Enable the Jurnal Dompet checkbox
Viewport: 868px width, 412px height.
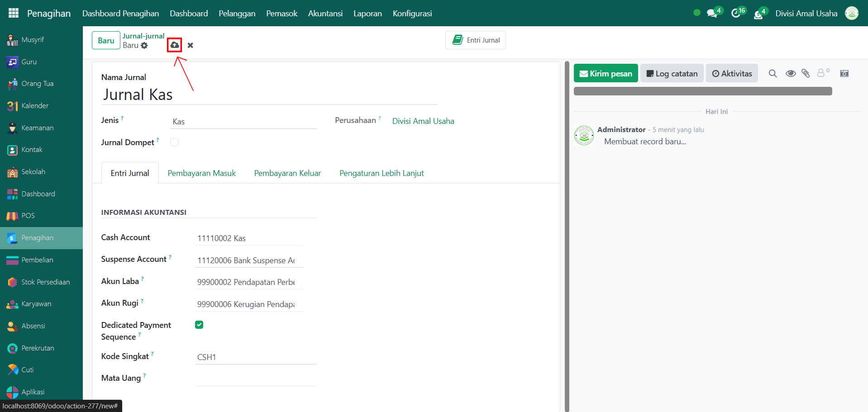pos(174,142)
